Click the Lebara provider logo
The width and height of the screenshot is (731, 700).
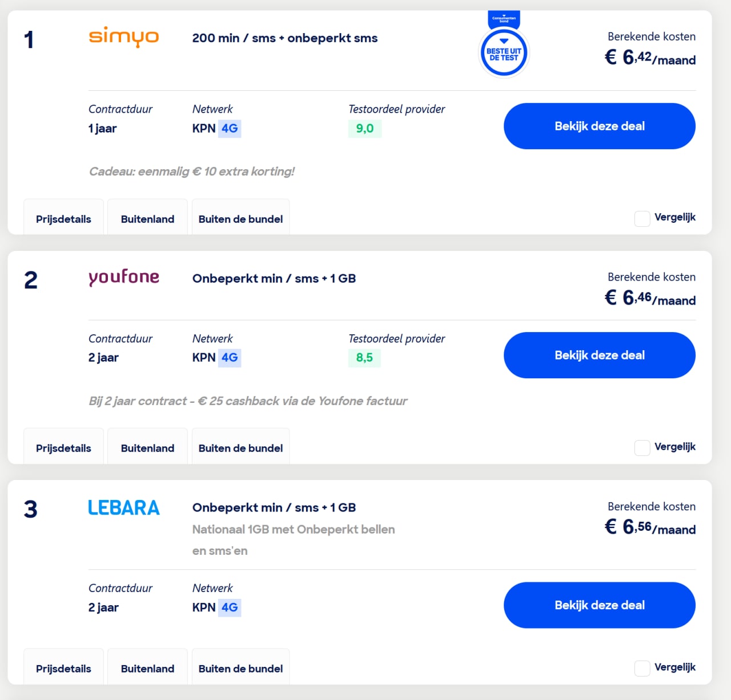tap(123, 507)
